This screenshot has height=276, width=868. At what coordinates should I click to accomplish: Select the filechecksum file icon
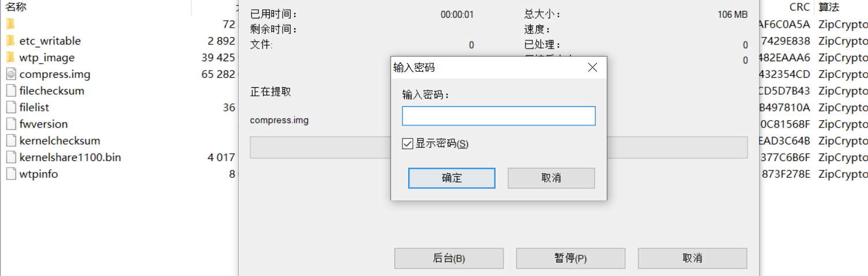coord(10,91)
